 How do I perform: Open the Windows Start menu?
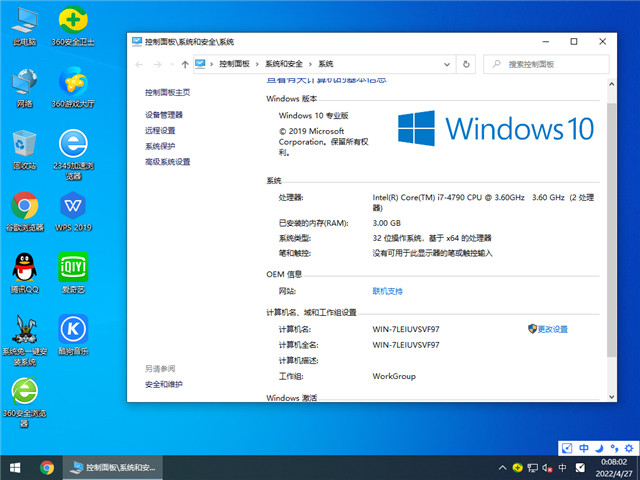click(15, 468)
